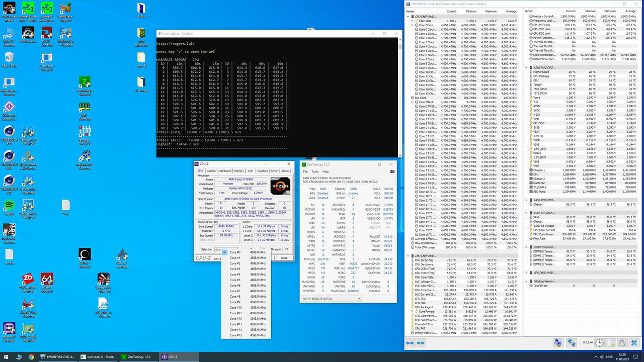This screenshot has width=644, height=362.
Task: Choose Core #12 from the core popup list
Action: click(x=236, y=319)
